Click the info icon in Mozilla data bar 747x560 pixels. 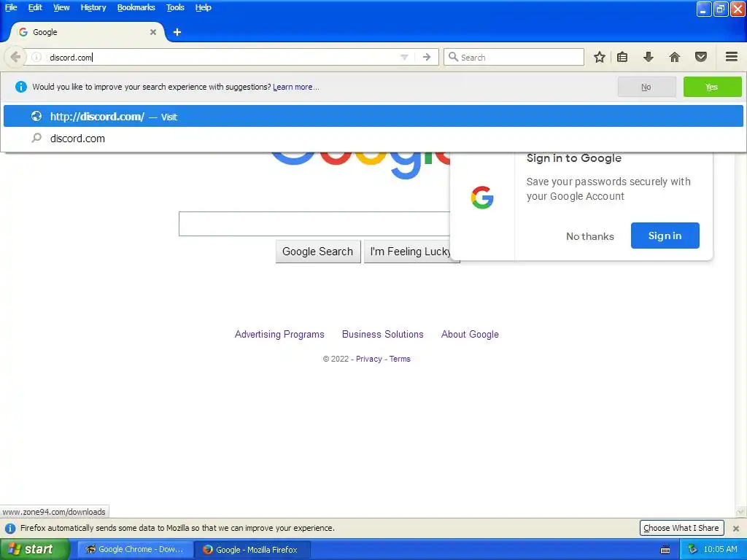10,528
